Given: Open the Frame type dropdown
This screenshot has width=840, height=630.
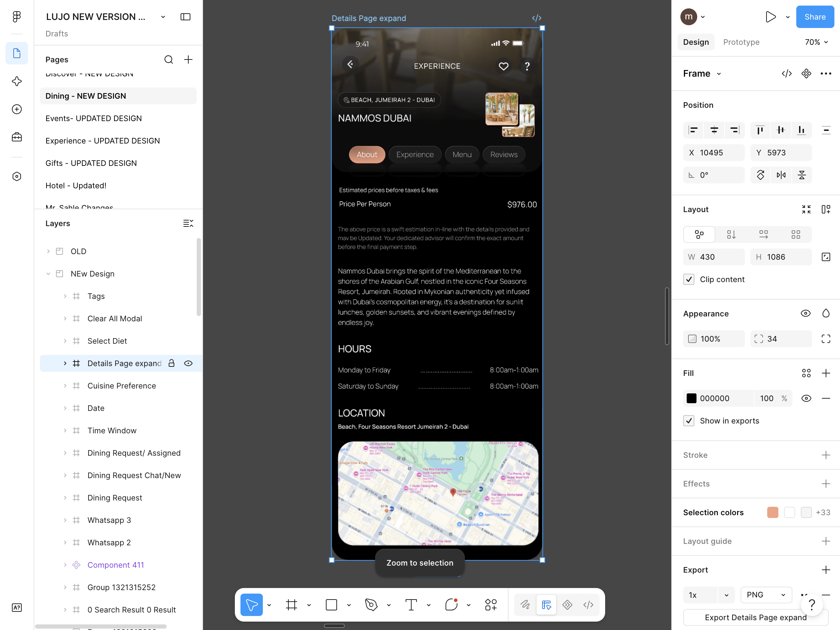Looking at the screenshot, I should click(x=702, y=73).
